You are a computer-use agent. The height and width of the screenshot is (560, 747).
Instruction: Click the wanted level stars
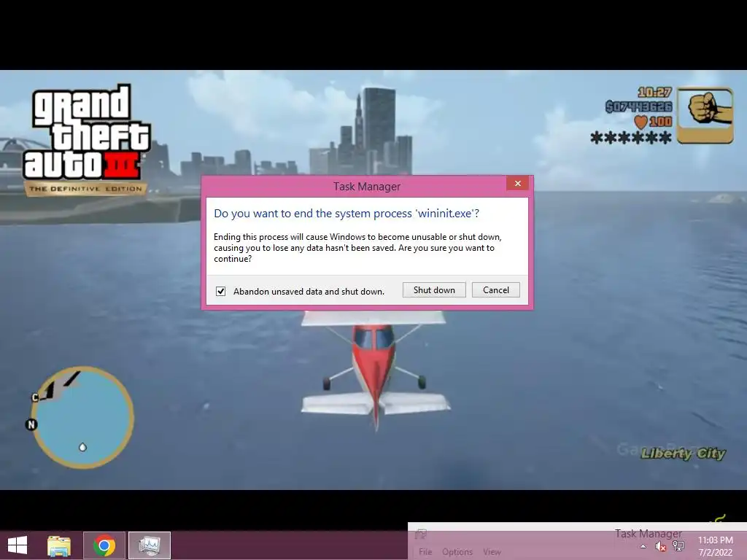(631, 138)
